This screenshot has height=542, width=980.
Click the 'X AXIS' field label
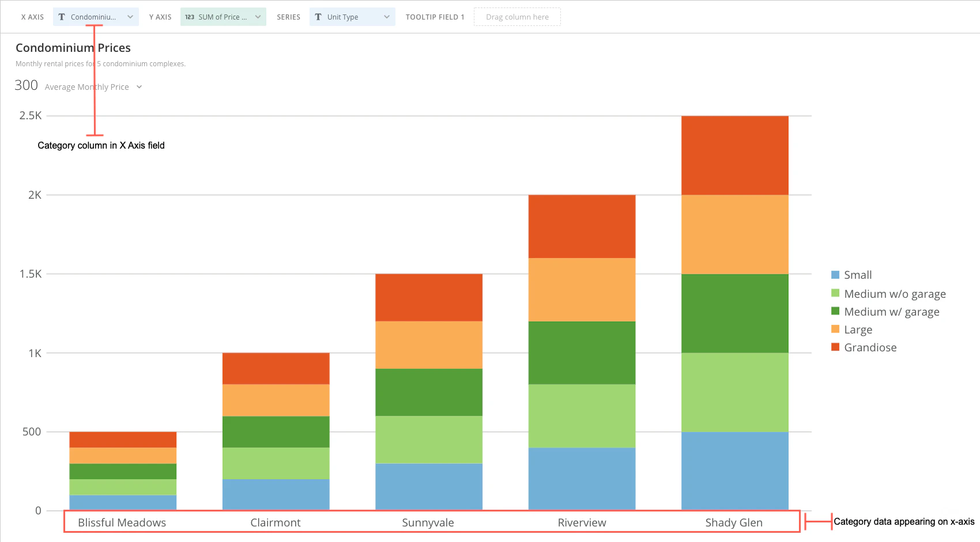[x=32, y=17]
